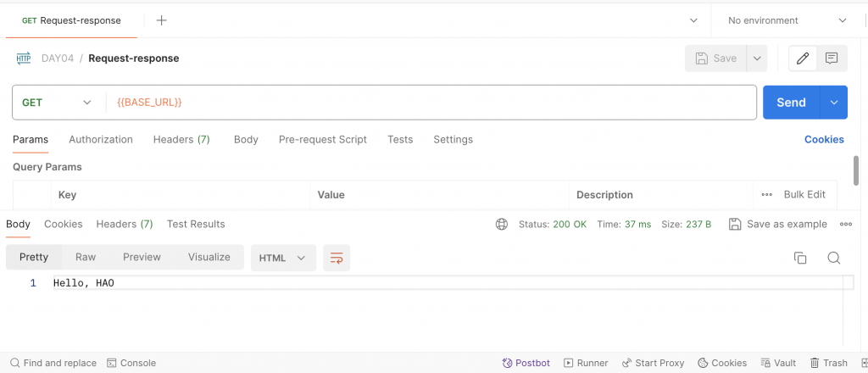The width and height of the screenshot is (868, 373).
Task: Expand the No environment selector
Action: click(787, 20)
